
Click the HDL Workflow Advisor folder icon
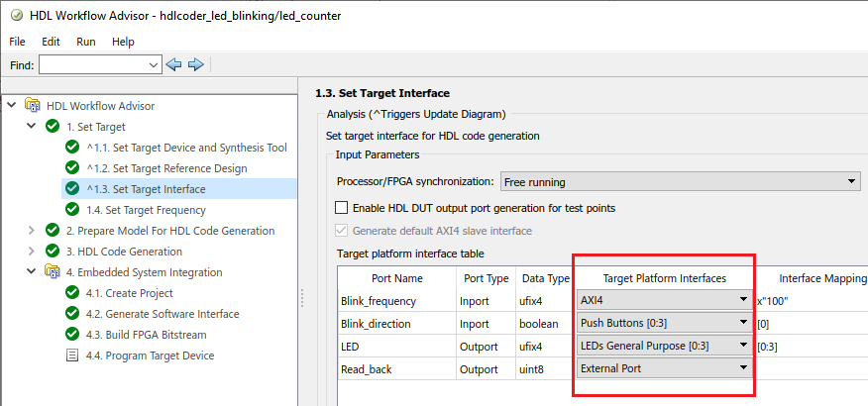(x=33, y=106)
